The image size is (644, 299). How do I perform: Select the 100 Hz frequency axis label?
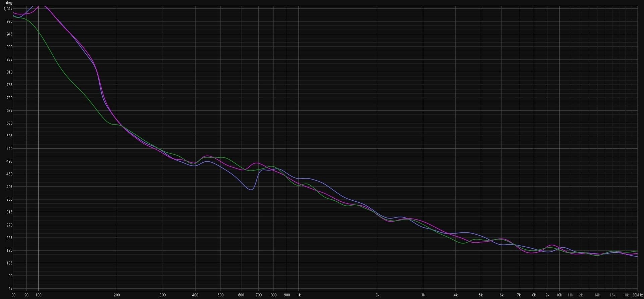(x=39, y=295)
